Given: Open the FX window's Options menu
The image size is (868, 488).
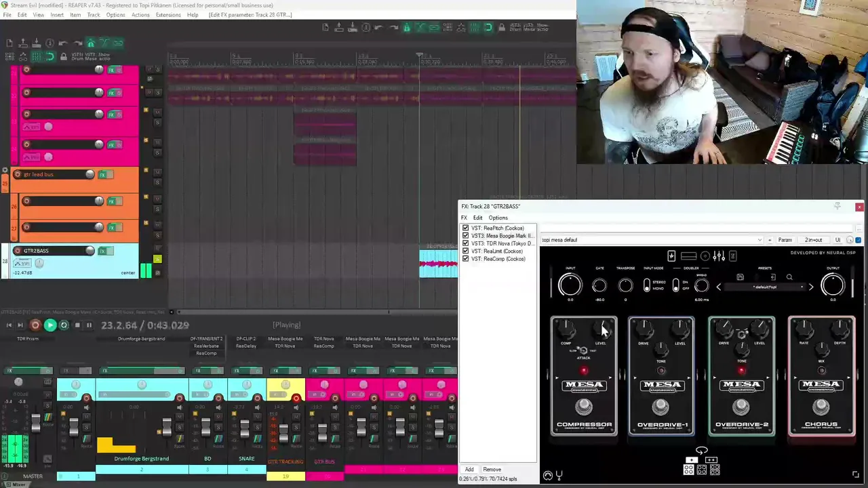Looking at the screenshot, I should 498,218.
